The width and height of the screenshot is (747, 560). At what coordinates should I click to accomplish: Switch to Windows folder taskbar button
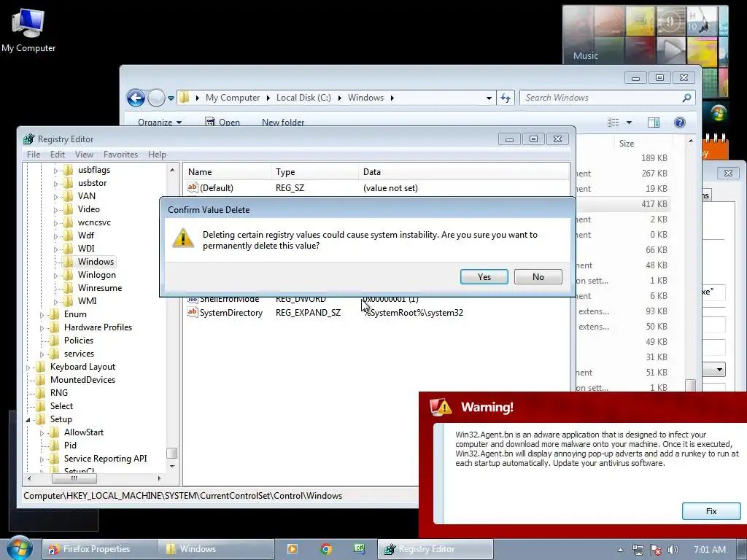click(217, 549)
